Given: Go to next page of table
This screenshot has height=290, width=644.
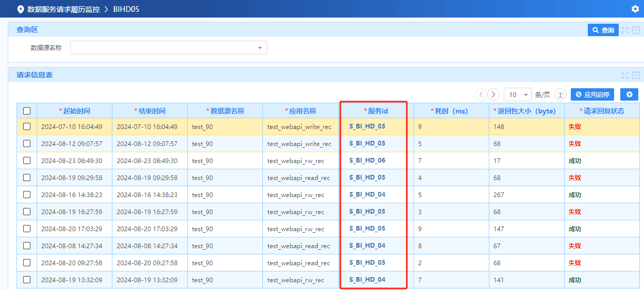Looking at the screenshot, I should 493,94.
